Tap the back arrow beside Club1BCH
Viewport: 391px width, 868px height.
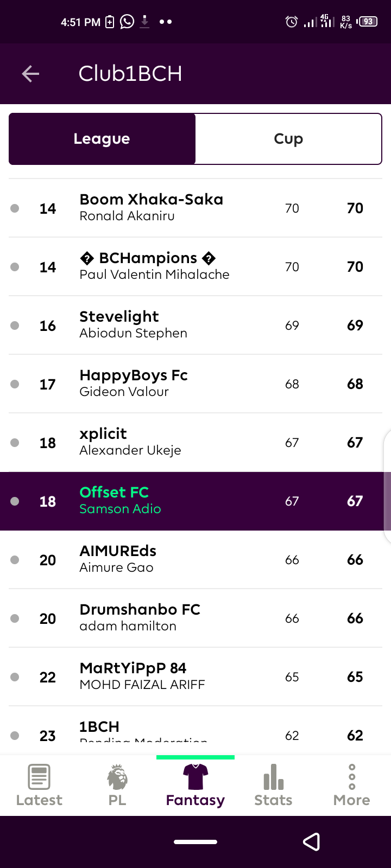(30, 74)
